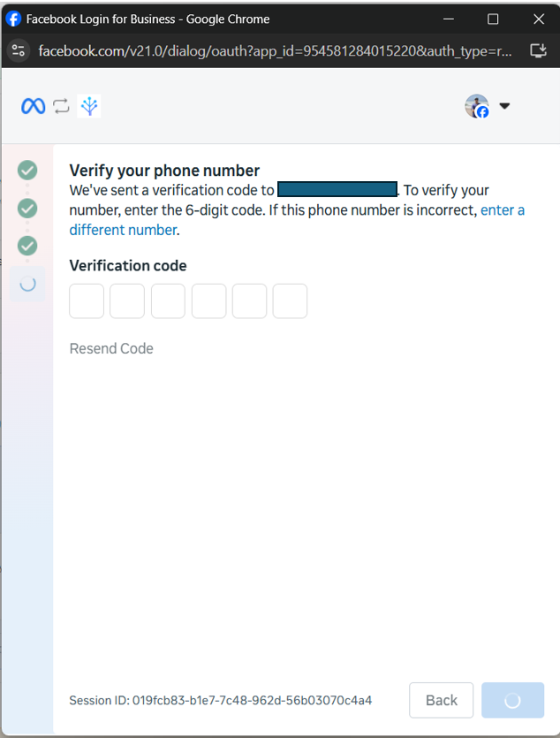The height and width of the screenshot is (738, 560).
Task: Follow the 'enter a different number' link
Action: point(297,220)
